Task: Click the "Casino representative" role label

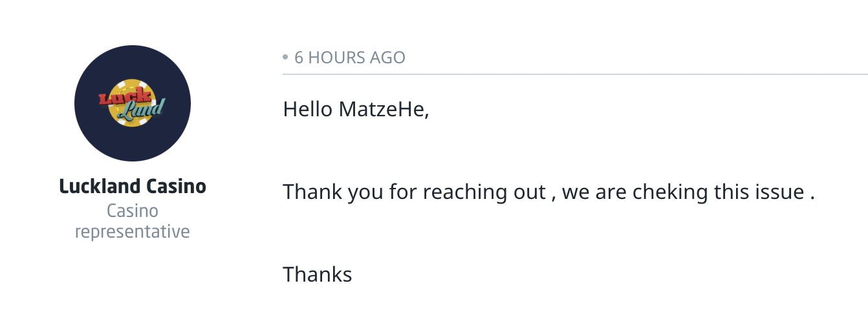Action: coord(133,221)
